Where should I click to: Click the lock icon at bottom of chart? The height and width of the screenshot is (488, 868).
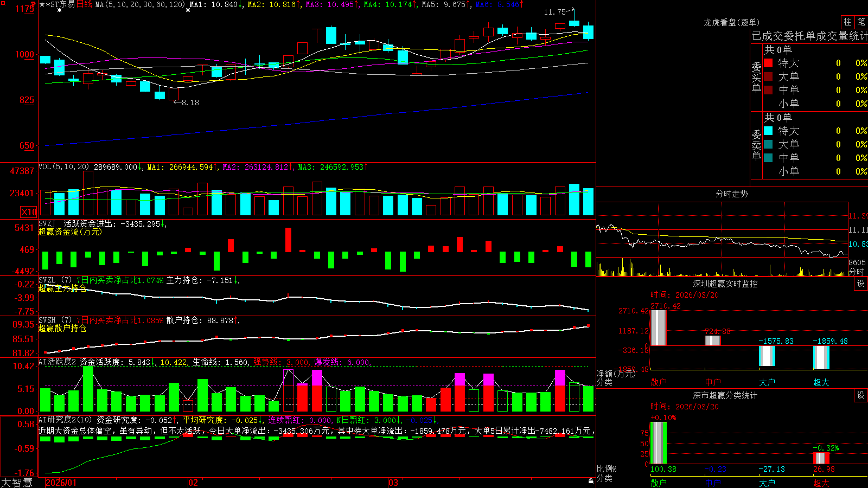point(591,481)
